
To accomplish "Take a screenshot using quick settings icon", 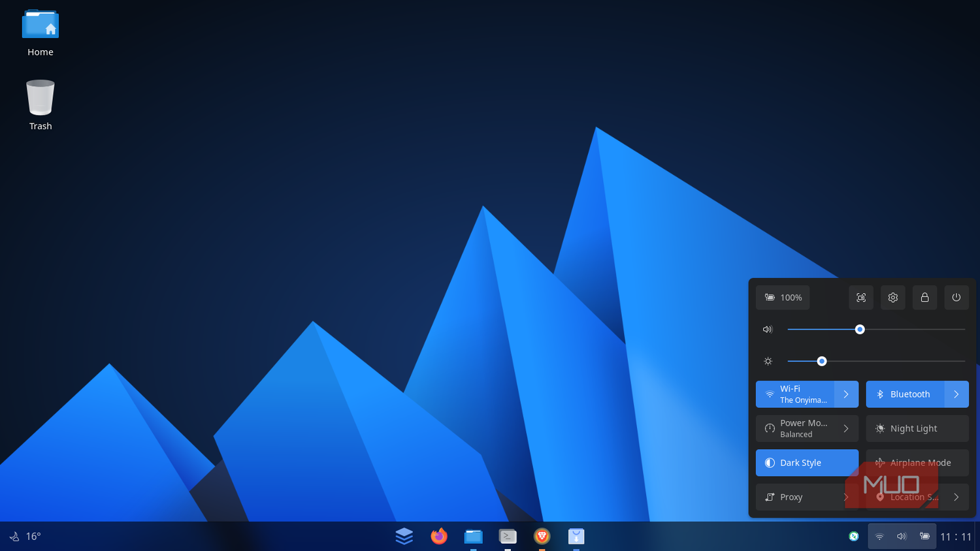I will click(x=861, y=298).
